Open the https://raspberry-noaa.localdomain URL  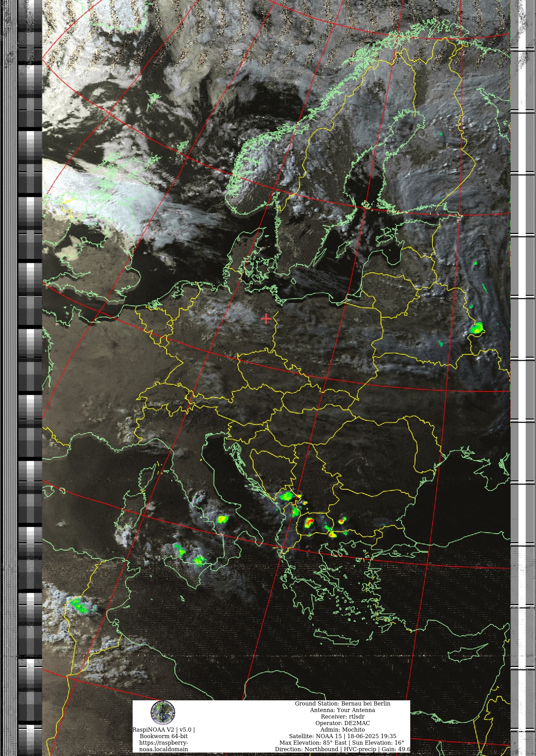click(164, 746)
